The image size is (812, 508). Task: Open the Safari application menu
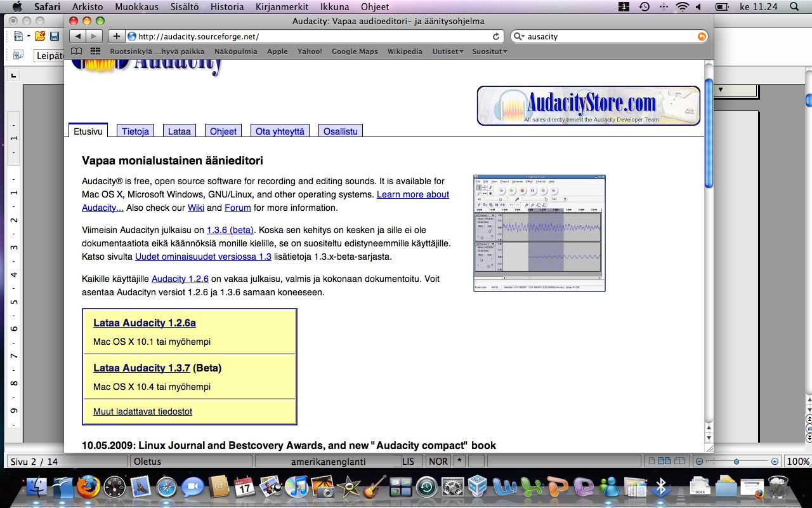(47, 7)
